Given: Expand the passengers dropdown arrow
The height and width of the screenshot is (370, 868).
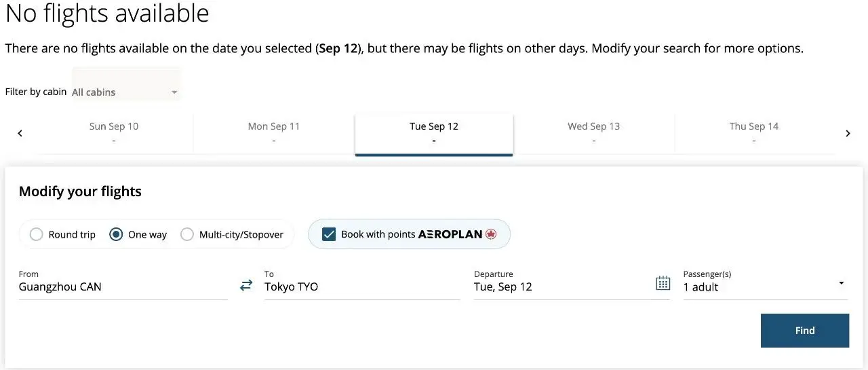Looking at the screenshot, I should pos(841,283).
